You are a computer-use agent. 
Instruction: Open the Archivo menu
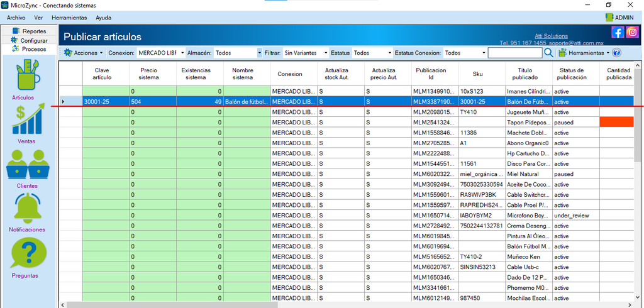tap(16, 18)
